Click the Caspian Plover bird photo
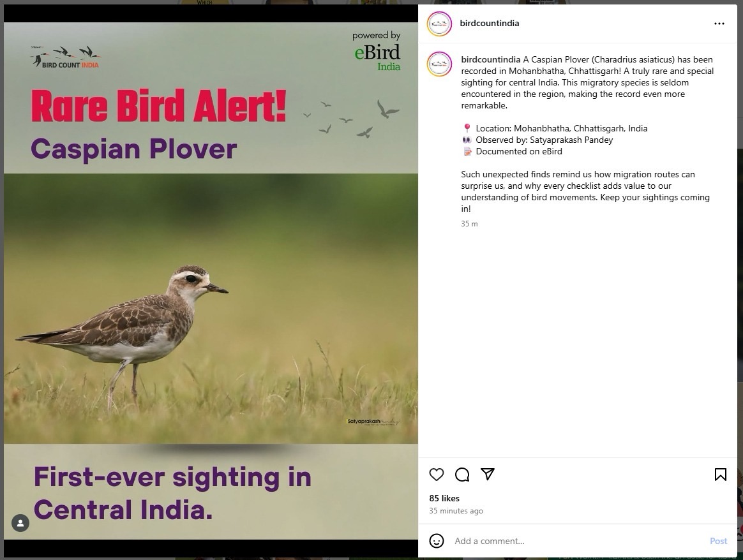 tap(211, 309)
